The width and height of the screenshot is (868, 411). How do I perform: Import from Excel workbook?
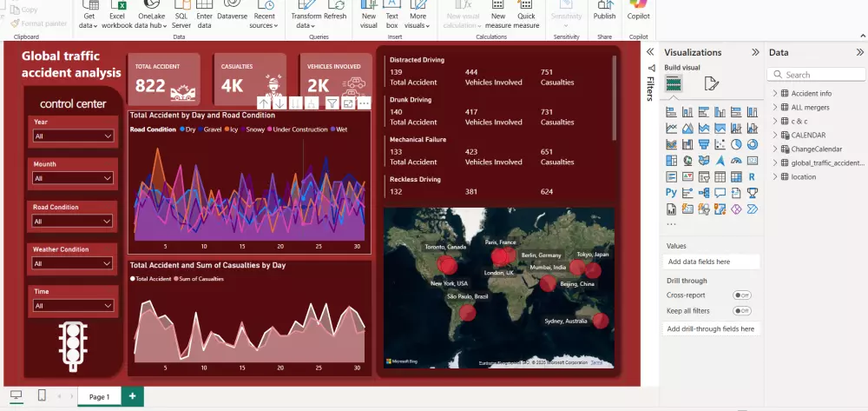pos(117,16)
